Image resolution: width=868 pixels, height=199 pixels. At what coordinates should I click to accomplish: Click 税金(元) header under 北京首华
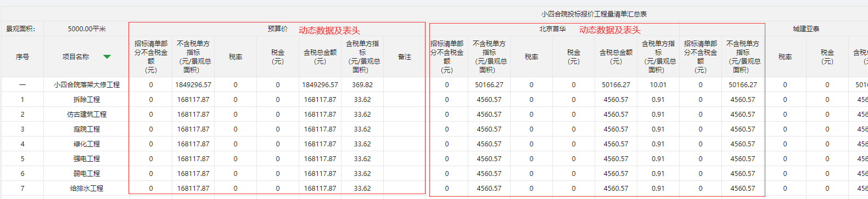pyautogui.click(x=574, y=56)
